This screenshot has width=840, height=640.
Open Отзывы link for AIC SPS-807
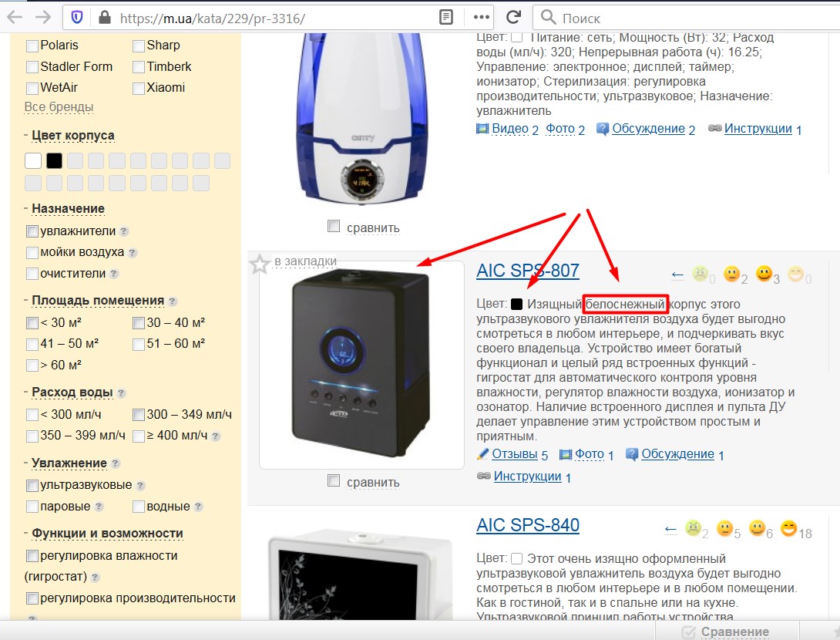pos(514,454)
